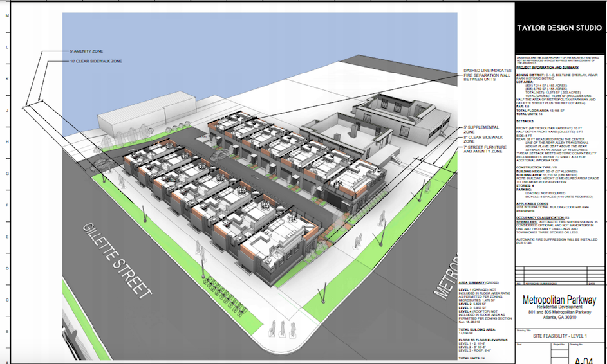Screen dimensions: 607x364
Task: Click the fire separation wall note
Action: coord(487,78)
